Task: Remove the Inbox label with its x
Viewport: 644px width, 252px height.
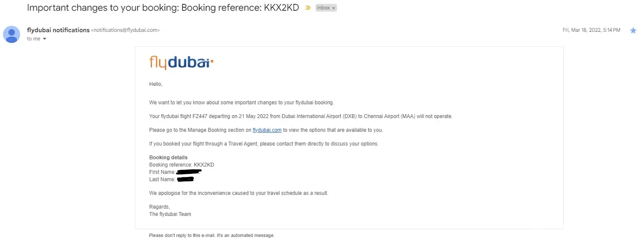Action: click(334, 8)
